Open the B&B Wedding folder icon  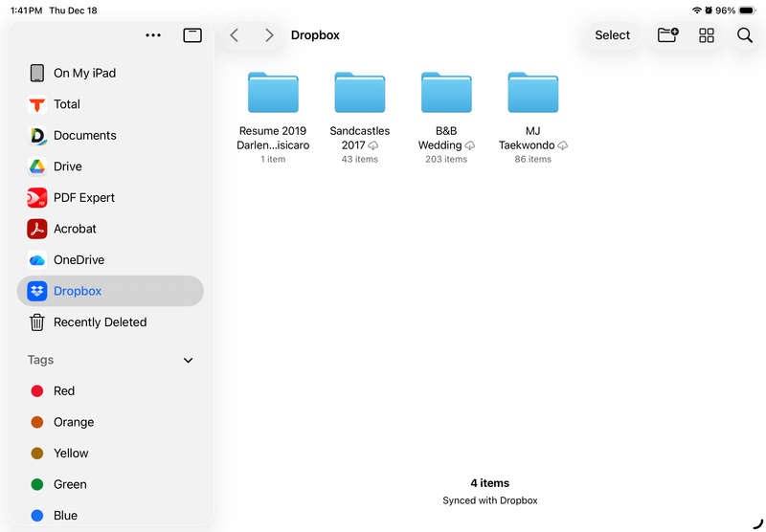pyautogui.click(x=446, y=92)
